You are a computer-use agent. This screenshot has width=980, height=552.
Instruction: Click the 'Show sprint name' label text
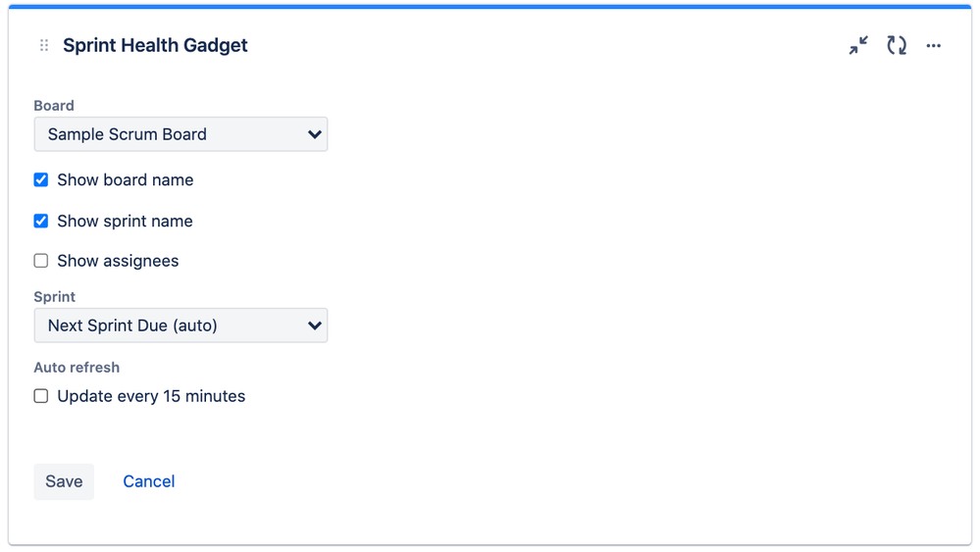(125, 221)
